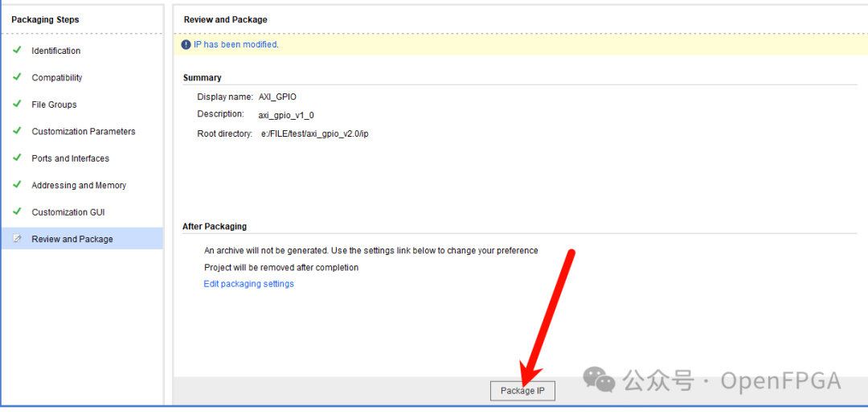Open the Compatibility packaging step
Viewport: 868px width, 415px height.
click(x=57, y=77)
